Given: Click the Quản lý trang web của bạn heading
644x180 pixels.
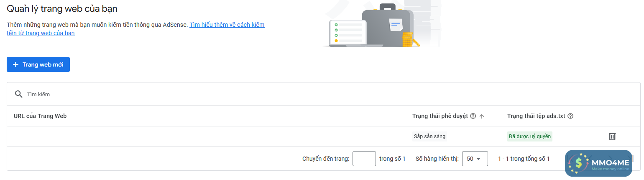Looking at the screenshot, I should coord(62,8).
